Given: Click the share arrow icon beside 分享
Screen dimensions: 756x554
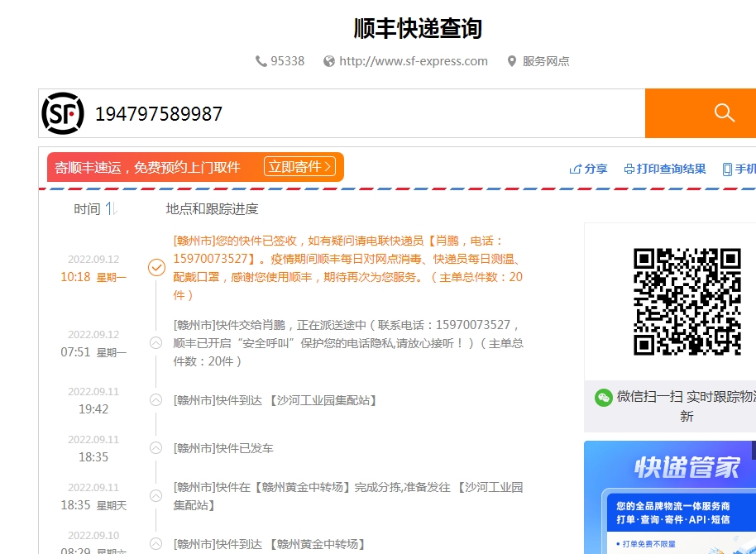Looking at the screenshot, I should tap(575, 169).
